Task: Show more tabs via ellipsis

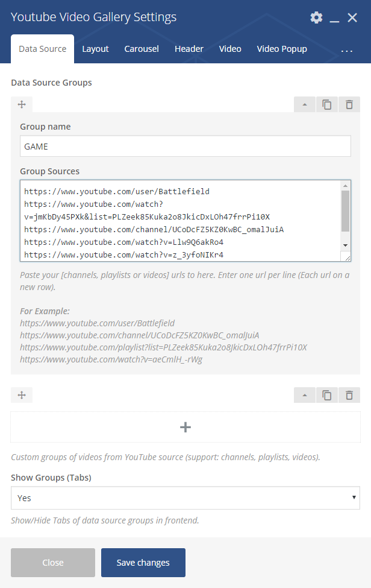Action: (347, 51)
